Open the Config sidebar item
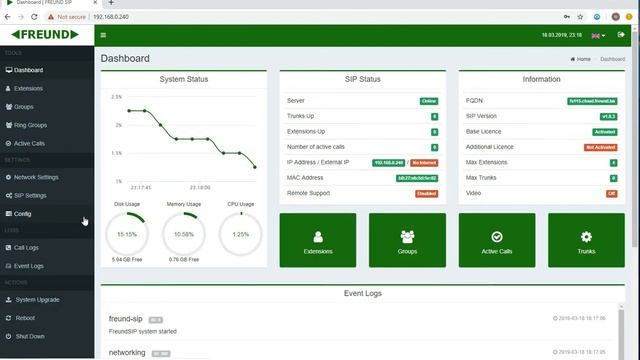The image size is (640, 360). click(47, 214)
